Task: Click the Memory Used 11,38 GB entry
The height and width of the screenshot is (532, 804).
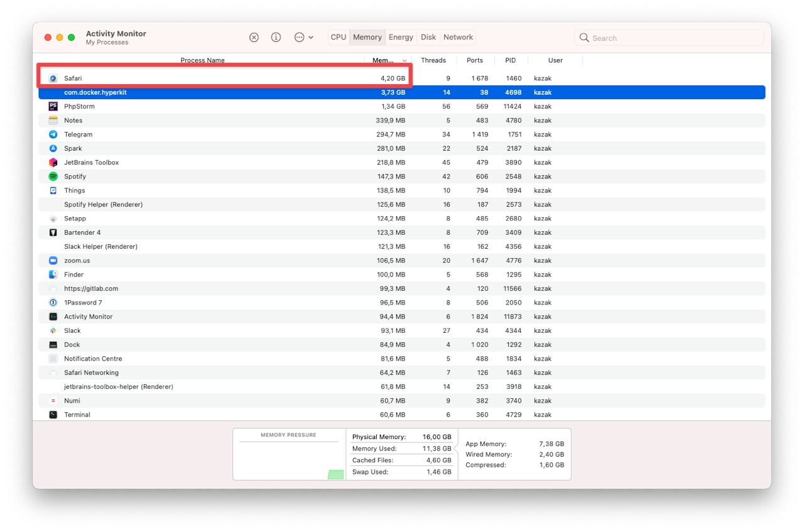Action: pos(401,448)
